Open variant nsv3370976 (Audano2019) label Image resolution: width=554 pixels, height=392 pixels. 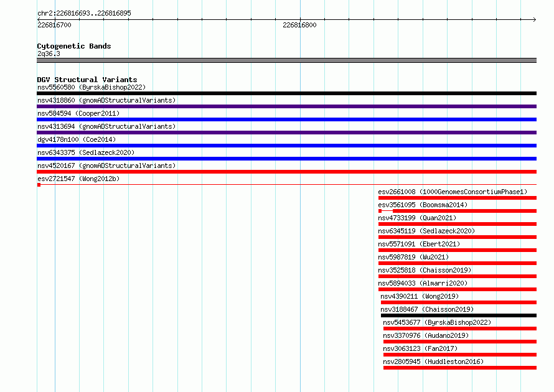click(426, 335)
